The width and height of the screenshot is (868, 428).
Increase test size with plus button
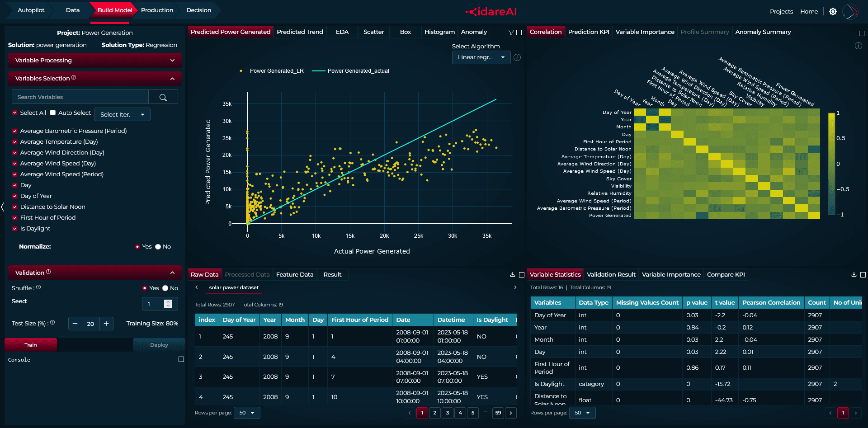[x=106, y=324]
